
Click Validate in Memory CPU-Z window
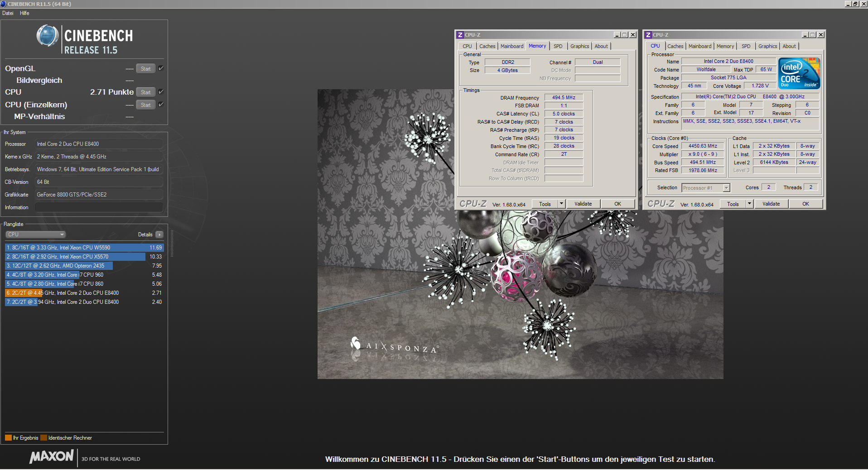(583, 204)
